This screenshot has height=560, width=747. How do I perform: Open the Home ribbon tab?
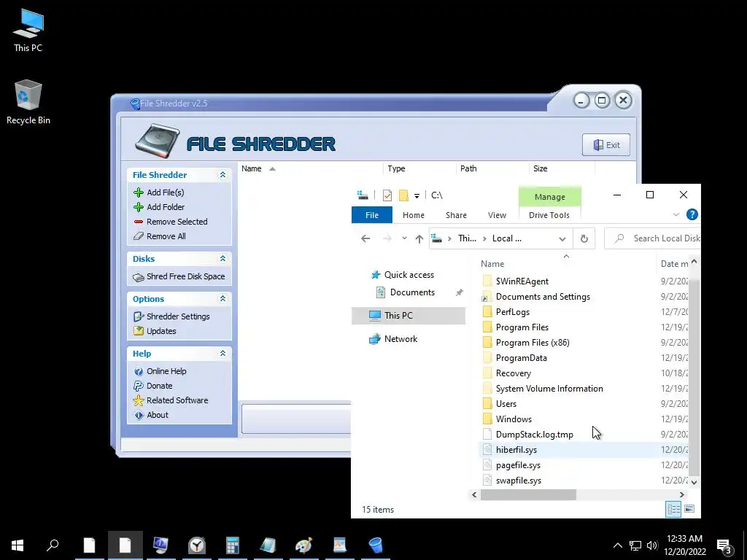pyautogui.click(x=414, y=215)
